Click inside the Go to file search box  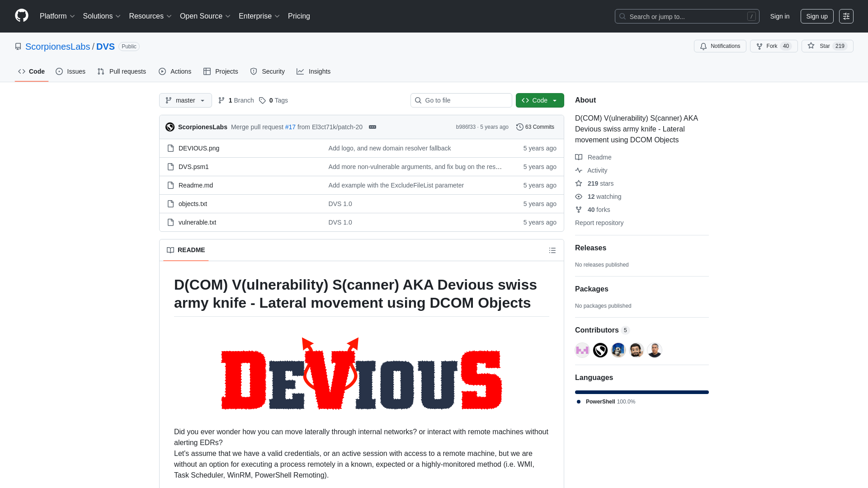461,100
